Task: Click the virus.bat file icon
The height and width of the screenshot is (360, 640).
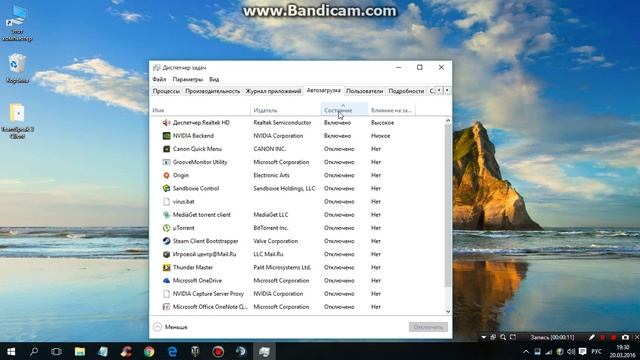Action: (166, 202)
